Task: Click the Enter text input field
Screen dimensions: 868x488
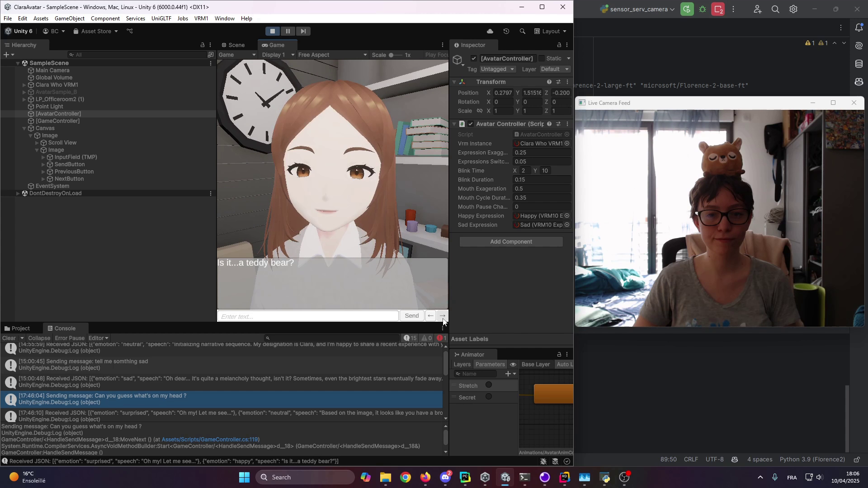Action: pos(308,316)
